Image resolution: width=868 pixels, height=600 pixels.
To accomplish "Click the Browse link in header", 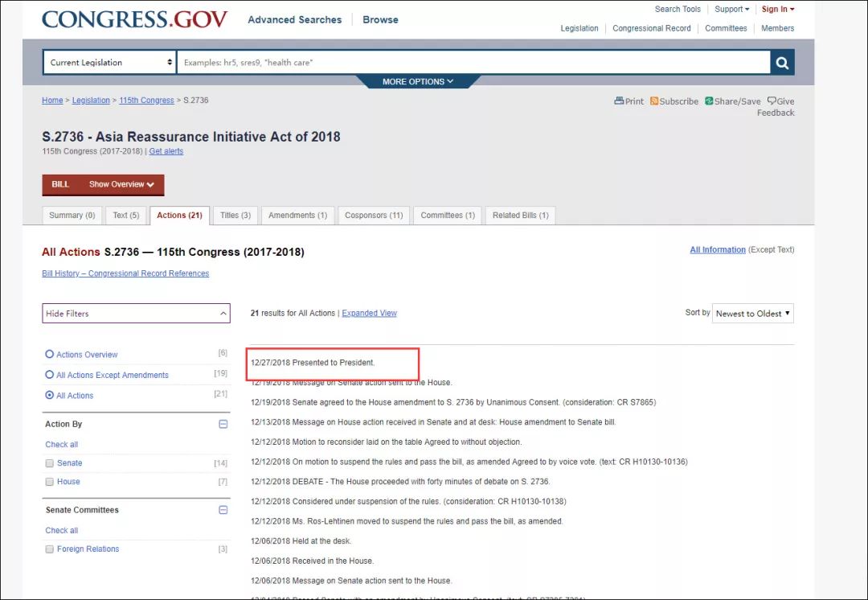I will 380,20.
